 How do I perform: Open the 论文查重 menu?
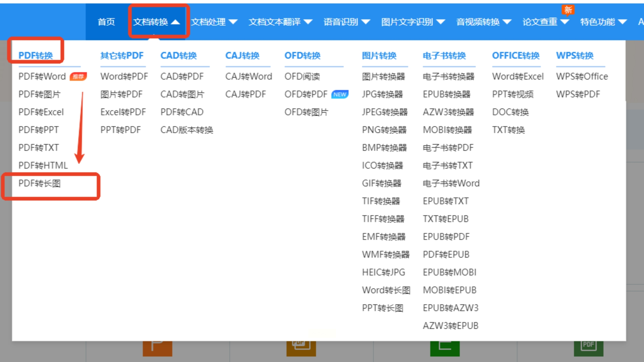coord(545,22)
